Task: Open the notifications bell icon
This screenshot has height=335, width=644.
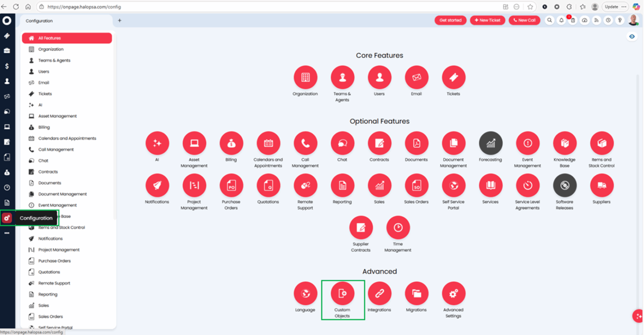Action: click(561, 20)
